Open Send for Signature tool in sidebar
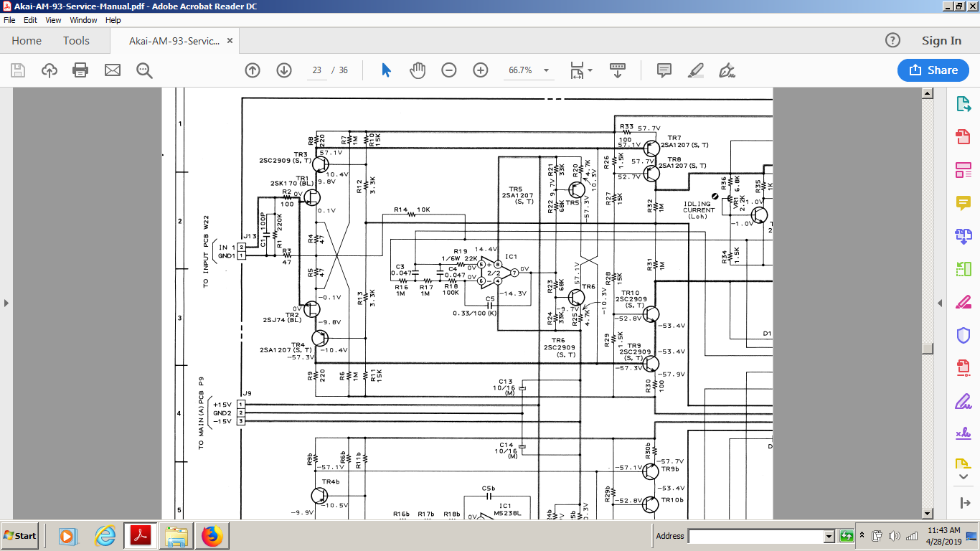This screenshot has height=551, width=980. pos(963,434)
